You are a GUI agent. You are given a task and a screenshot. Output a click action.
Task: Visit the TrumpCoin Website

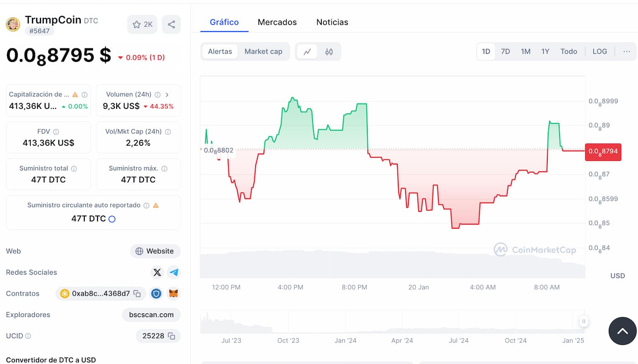point(155,251)
